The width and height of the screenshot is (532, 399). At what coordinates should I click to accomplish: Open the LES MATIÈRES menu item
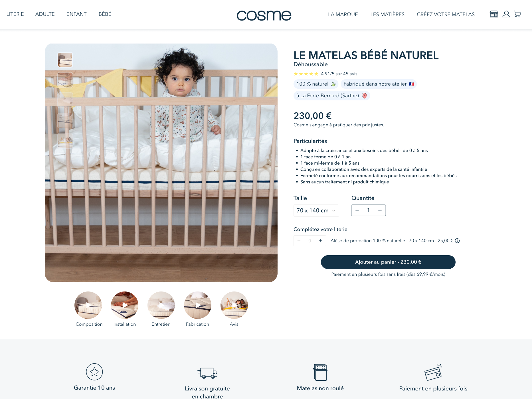click(387, 14)
